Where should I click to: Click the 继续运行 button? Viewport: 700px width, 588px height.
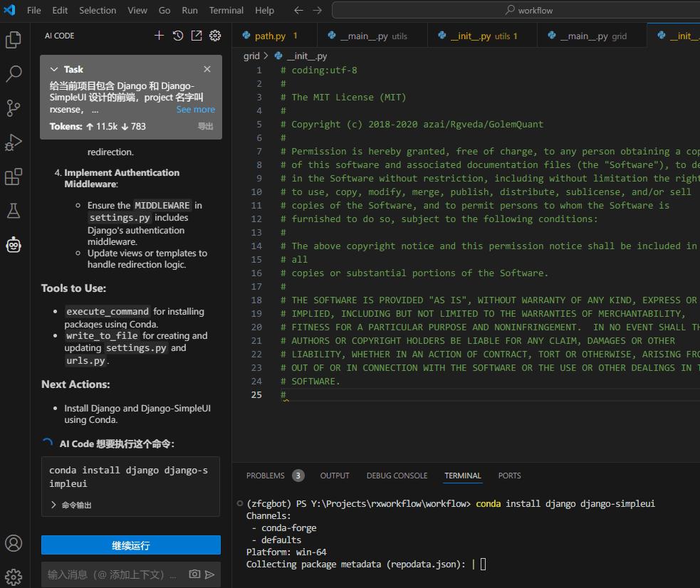pos(131,545)
